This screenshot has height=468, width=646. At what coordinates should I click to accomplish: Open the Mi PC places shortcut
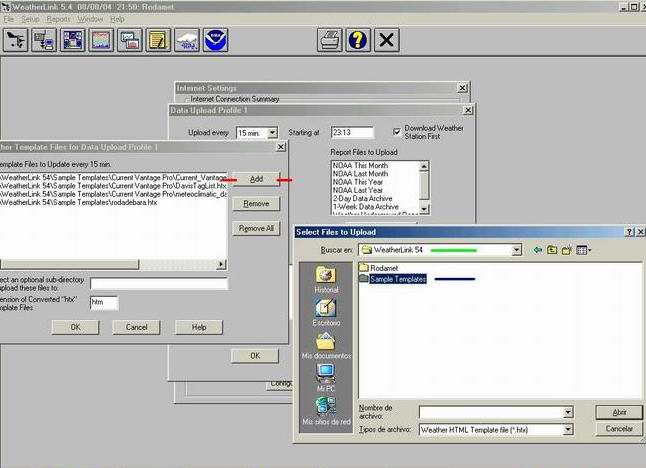point(326,377)
